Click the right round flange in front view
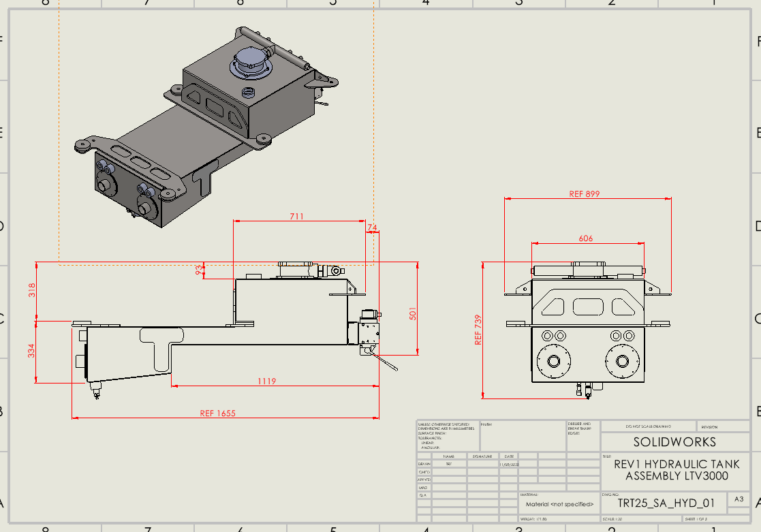The height and width of the screenshot is (532, 761). coord(623,361)
